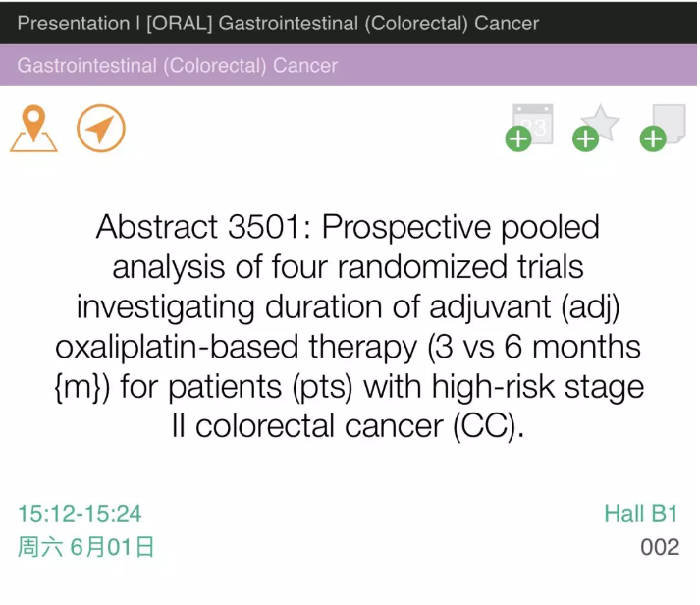This screenshot has width=700, height=605.
Task: Open the Abstract 3501 title text
Action: (x=349, y=327)
